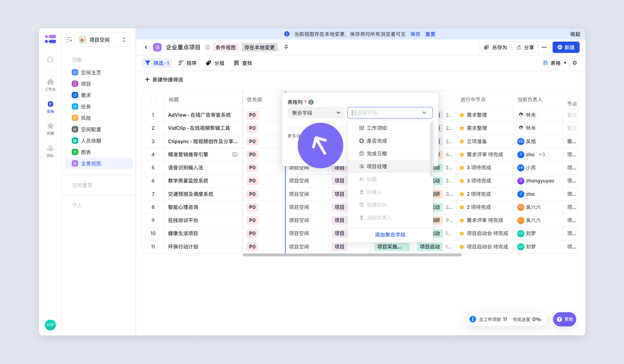Choose 完成日期 from the field list
The width and height of the screenshot is (624, 364).
[389, 154]
